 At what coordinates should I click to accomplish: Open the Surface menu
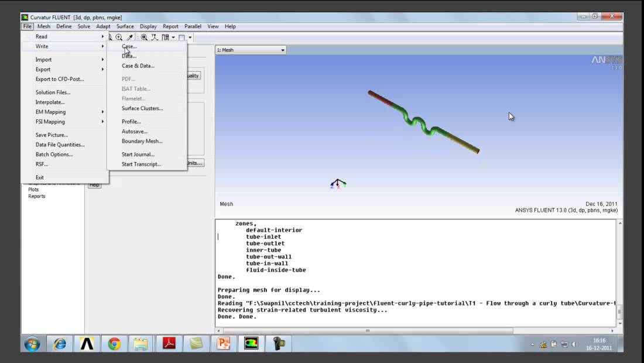tap(125, 26)
